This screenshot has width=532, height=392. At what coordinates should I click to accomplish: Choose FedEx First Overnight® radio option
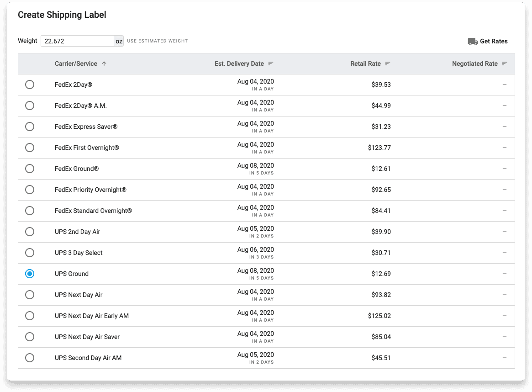tap(30, 148)
